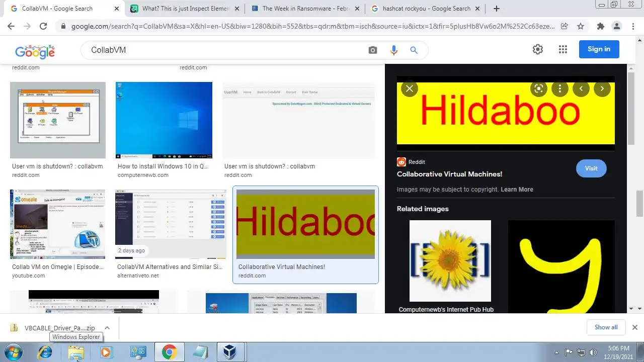Open Google search settings gear

pos(538,49)
